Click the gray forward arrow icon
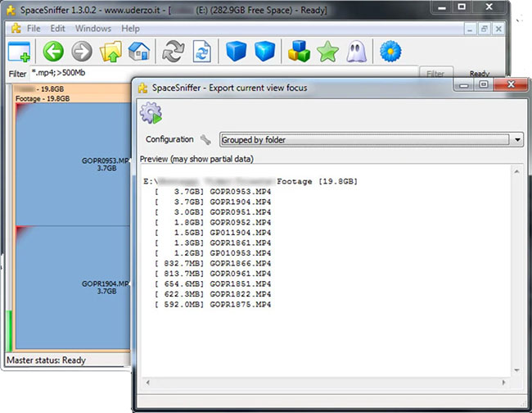The height and width of the screenshot is (413, 532). click(83, 52)
